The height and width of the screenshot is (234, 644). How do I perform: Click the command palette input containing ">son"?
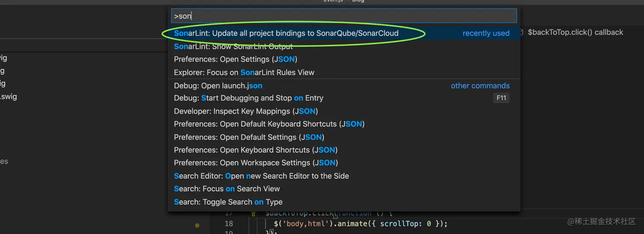tap(344, 16)
